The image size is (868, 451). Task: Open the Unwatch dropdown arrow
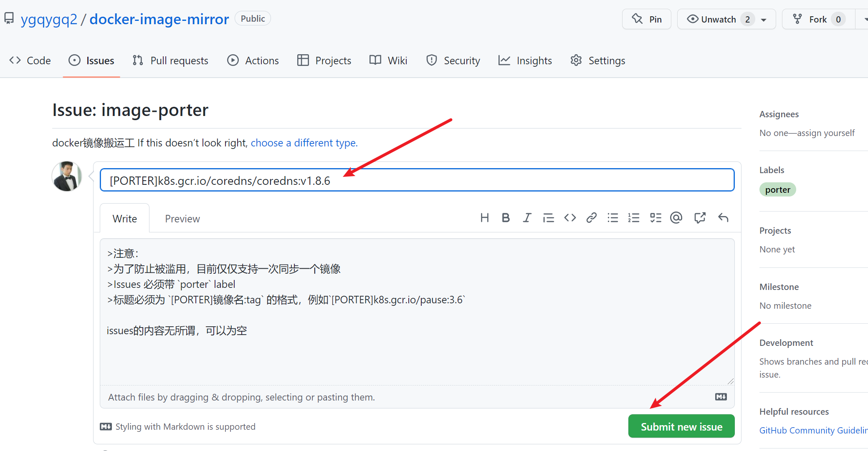(x=764, y=20)
